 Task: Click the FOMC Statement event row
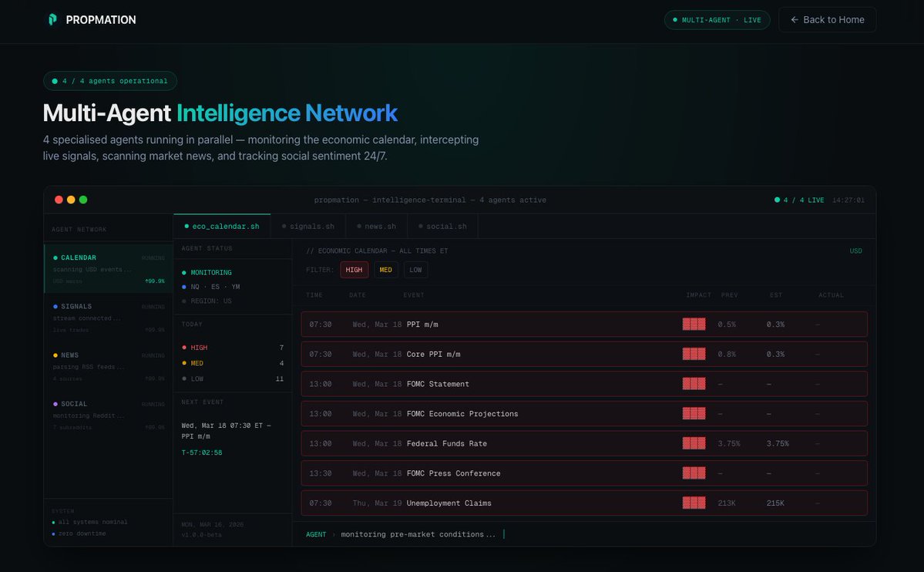point(584,384)
